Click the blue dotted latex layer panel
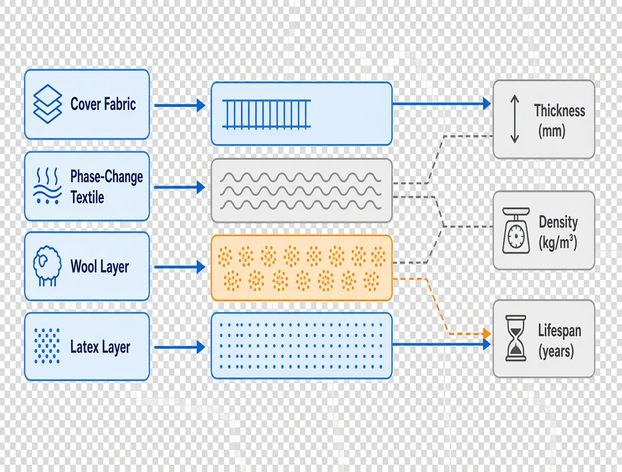The width and height of the screenshot is (622, 472). coord(302,346)
